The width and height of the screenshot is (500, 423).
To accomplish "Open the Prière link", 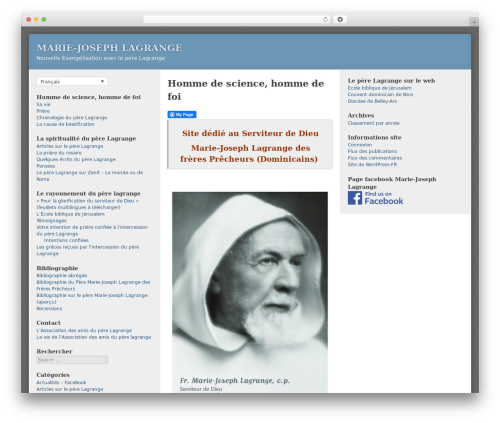I will (43, 111).
